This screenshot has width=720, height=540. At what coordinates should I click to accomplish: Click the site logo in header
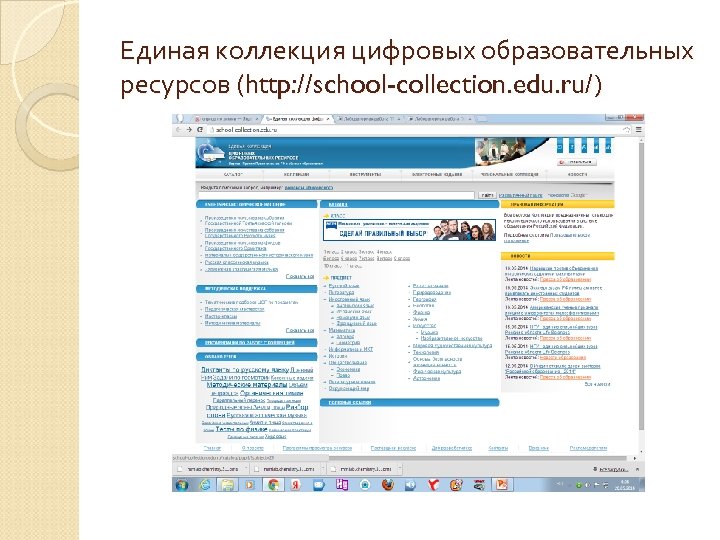[x=210, y=153]
